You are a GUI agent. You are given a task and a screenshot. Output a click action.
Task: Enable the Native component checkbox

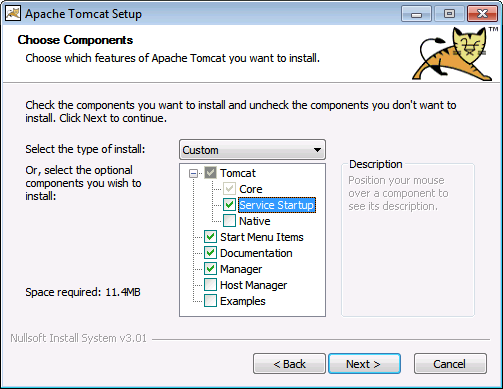(229, 221)
